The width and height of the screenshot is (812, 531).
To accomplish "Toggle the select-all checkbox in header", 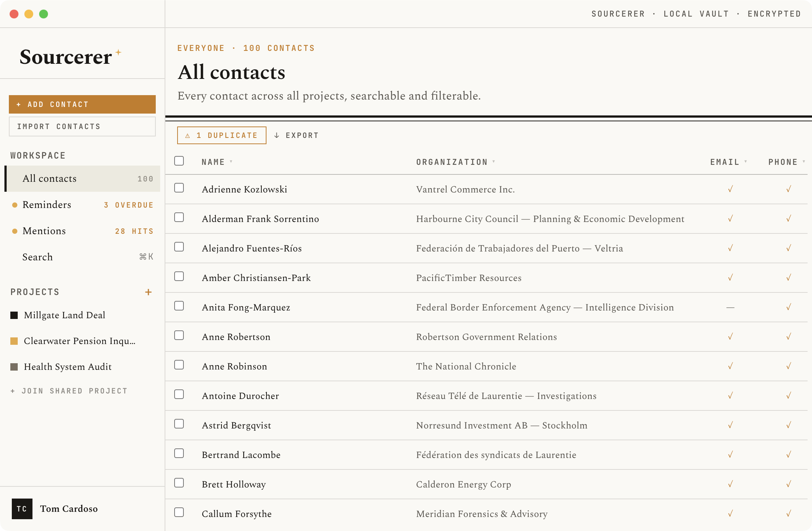I will pos(179,161).
